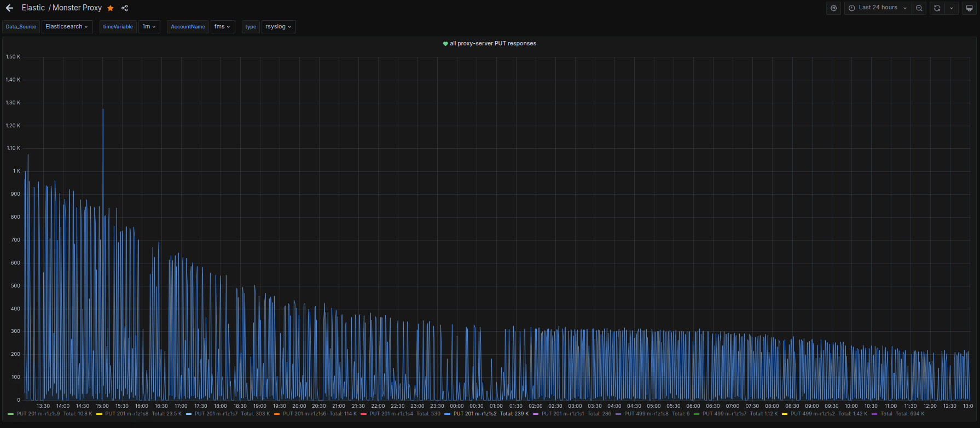Viewport: 980px width, 428px height.
Task: Open the Elasticsearch data source dropdown
Action: pyautogui.click(x=67, y=27)
